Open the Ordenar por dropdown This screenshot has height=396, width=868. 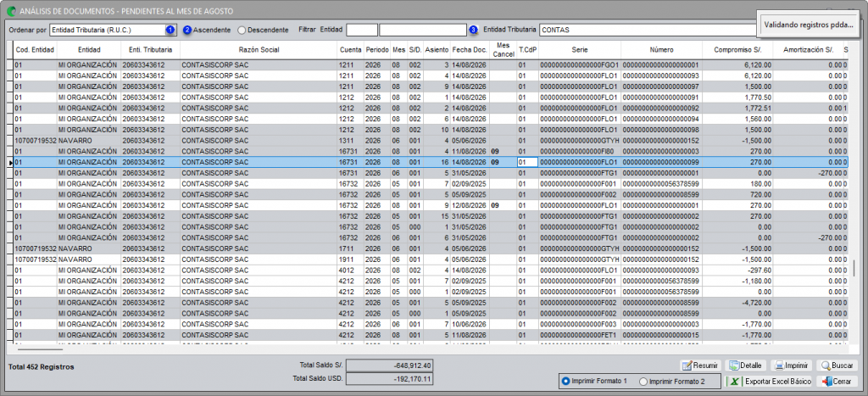tap(113, 30)
